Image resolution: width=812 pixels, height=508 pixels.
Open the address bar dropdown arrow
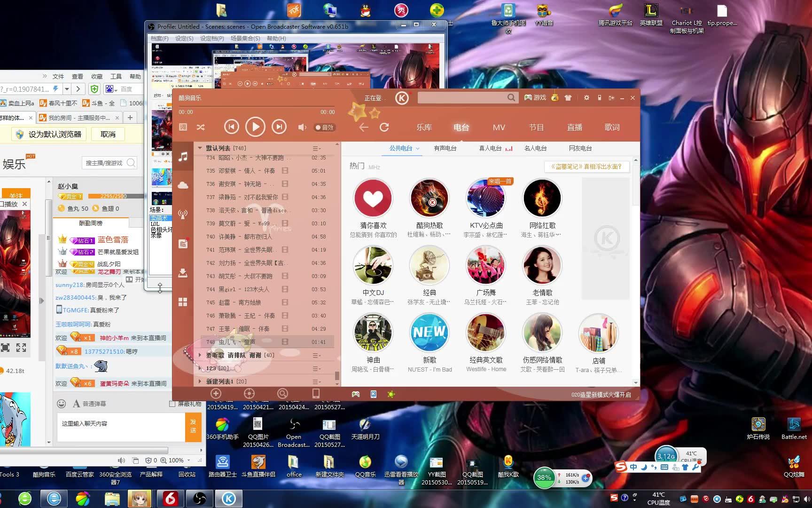click(67, 89)
